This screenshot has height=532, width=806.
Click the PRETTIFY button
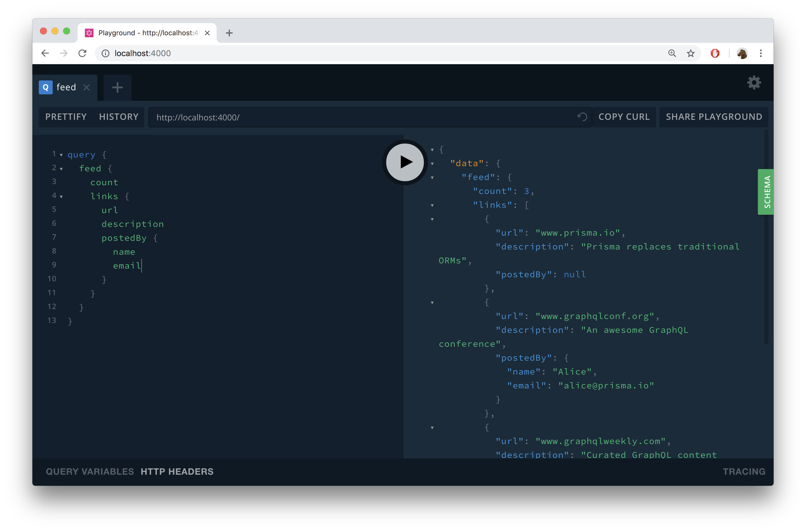pyautogui.click(x=66, y=117)
